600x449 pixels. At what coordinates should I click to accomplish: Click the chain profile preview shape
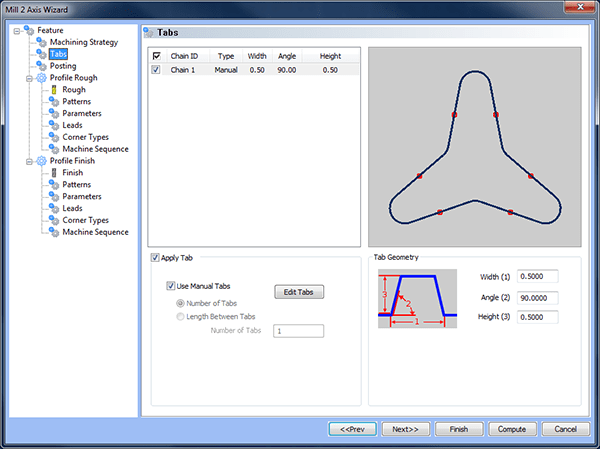(x=475, y=147)
